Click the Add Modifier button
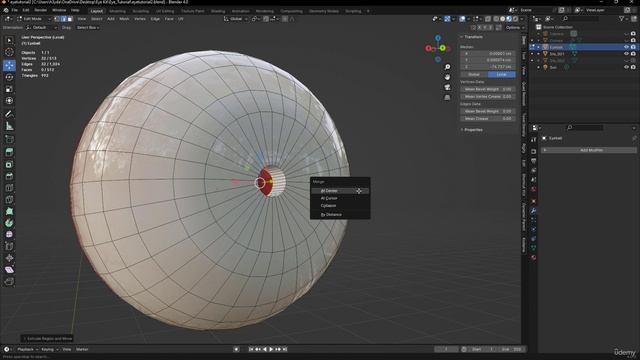 point(589,150)
